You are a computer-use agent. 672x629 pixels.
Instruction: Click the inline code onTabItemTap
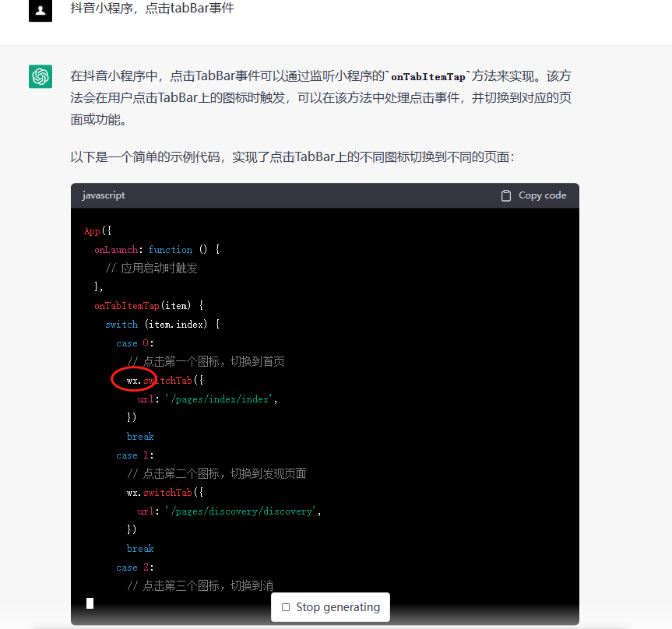pyautogui.click(x=427, y=77)
